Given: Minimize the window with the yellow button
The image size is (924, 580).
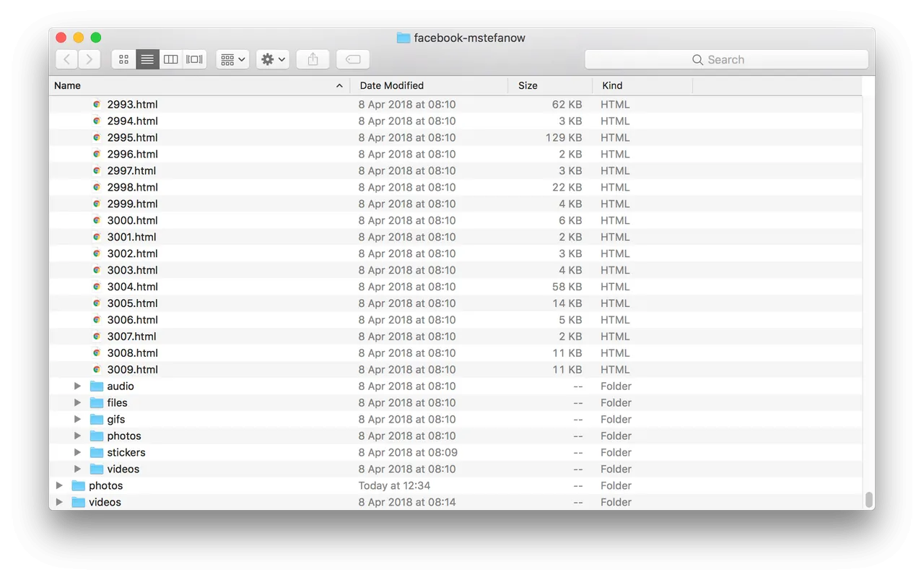Looking at the screenshot, I should (78, 38).
